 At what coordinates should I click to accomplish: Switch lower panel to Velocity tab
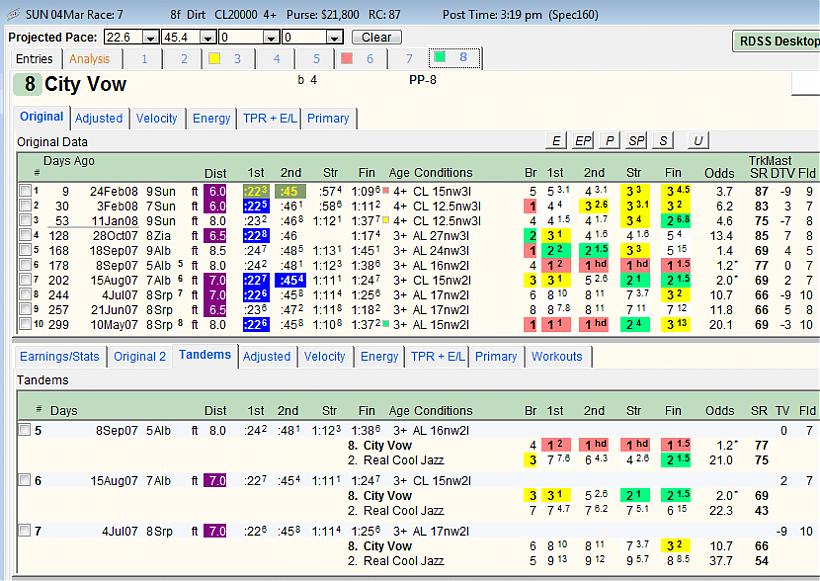point(324,357)
